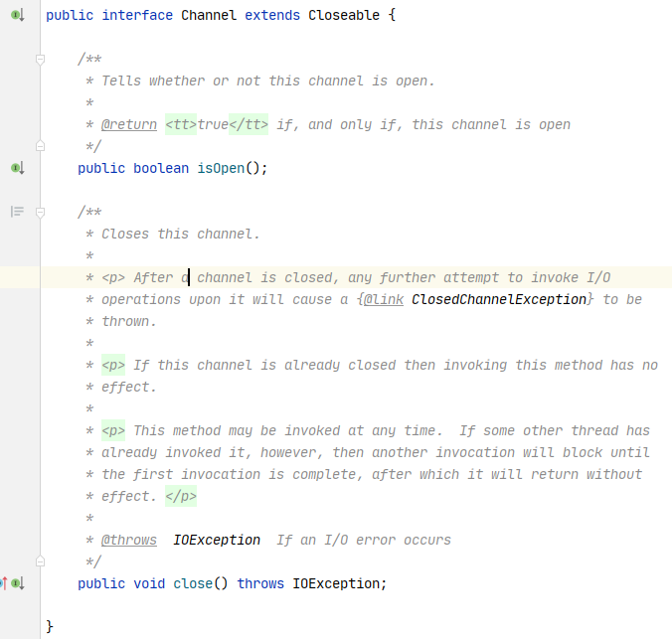Click Closeable in the extends clause
Image resolution: width=672 pixels, height=639 pixels.
344,15
